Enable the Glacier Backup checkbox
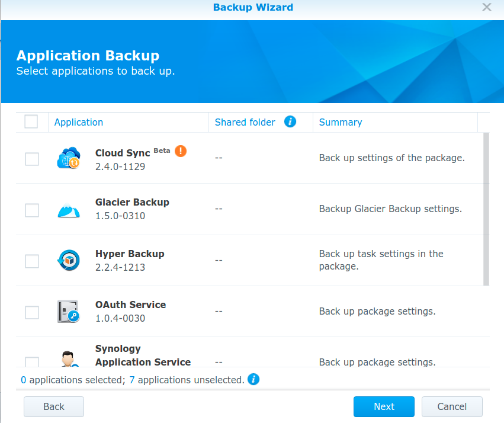 pos(31,210)
